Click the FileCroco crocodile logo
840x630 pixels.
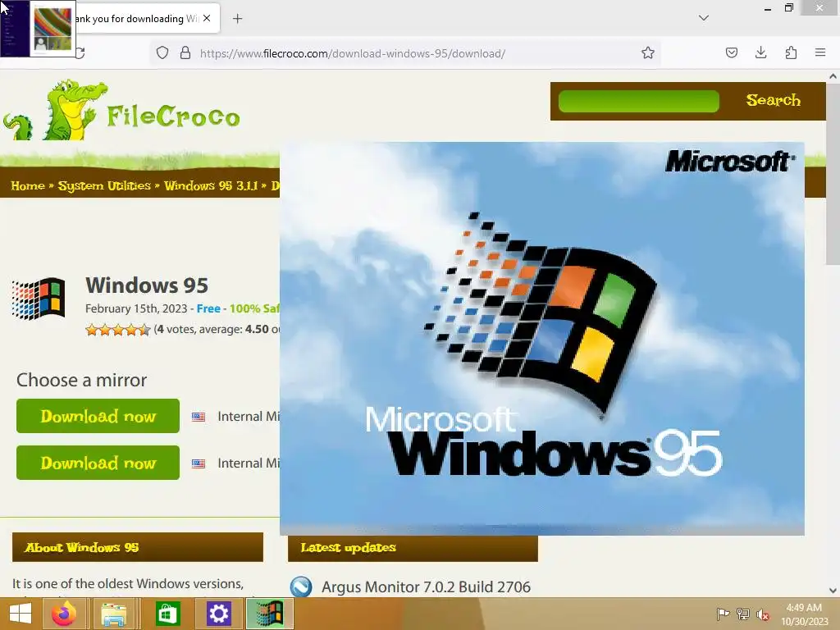(121, 110)
